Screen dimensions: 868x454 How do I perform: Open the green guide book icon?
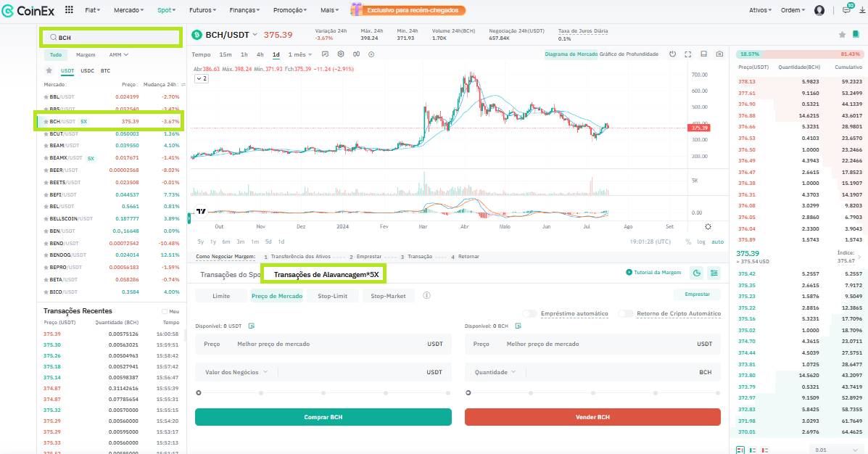pos(856,34)
